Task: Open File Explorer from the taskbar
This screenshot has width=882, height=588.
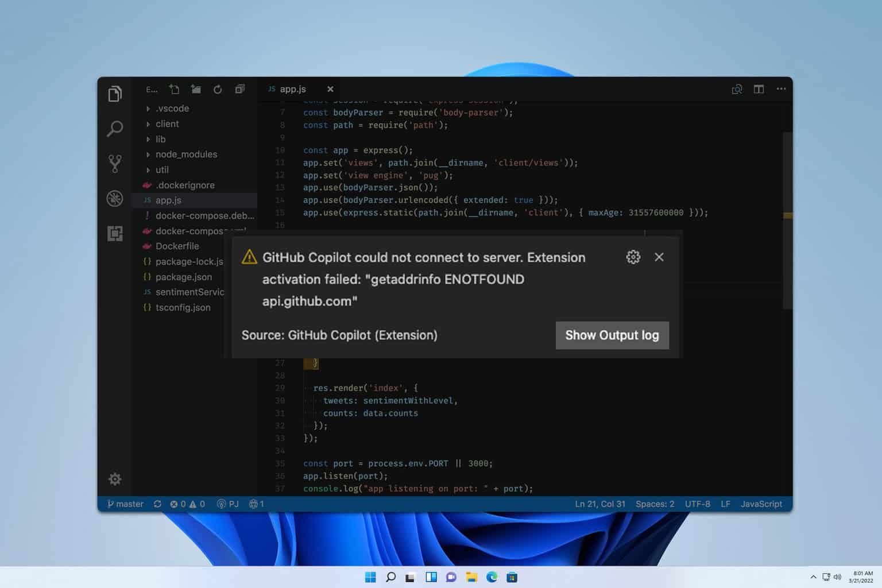Action: [x=471, y=577]
